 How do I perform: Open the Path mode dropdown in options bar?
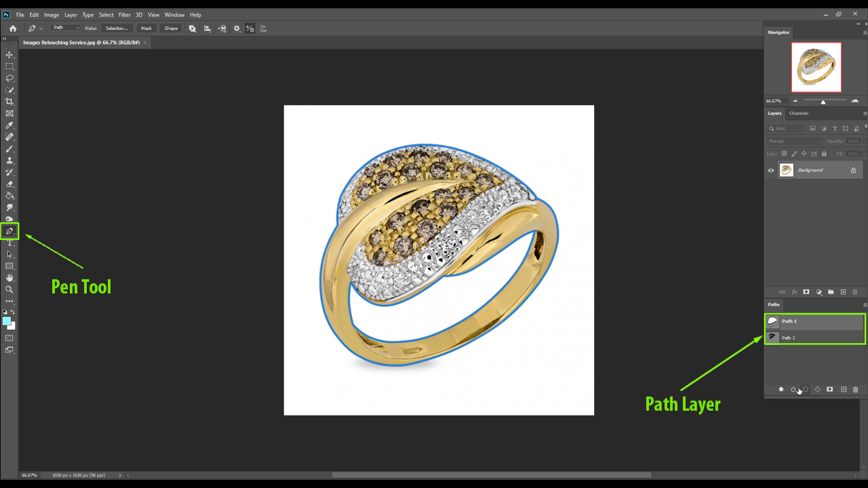(66, 27)
